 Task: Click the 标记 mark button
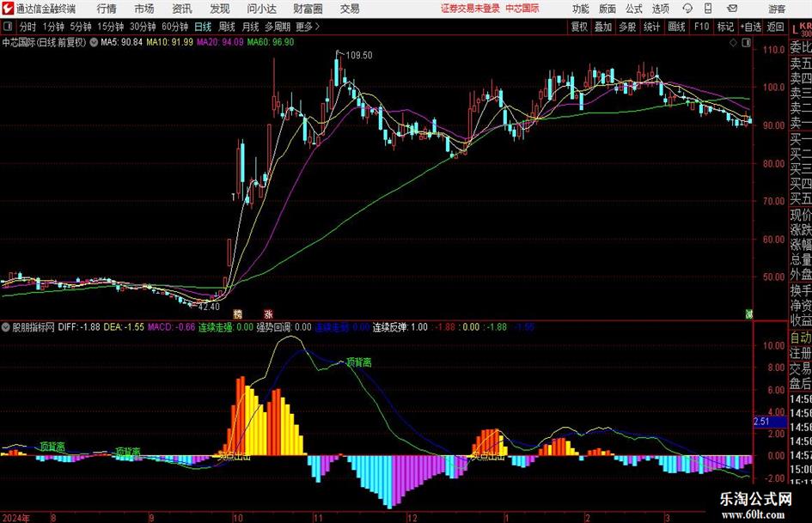click(725, 27)
